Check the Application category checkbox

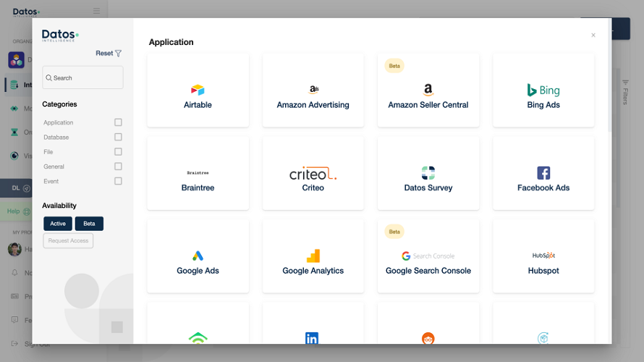pyautogui.click(x=118, y=122)
